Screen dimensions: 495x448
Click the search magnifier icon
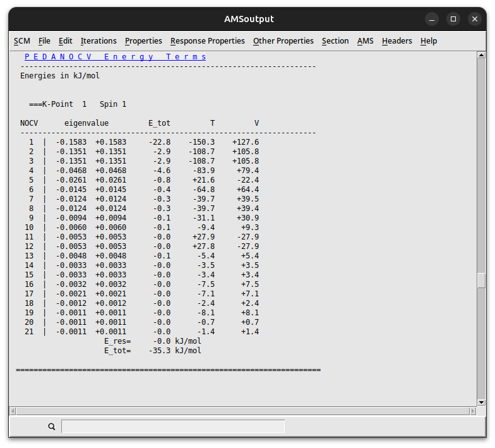tap(52, 427)
